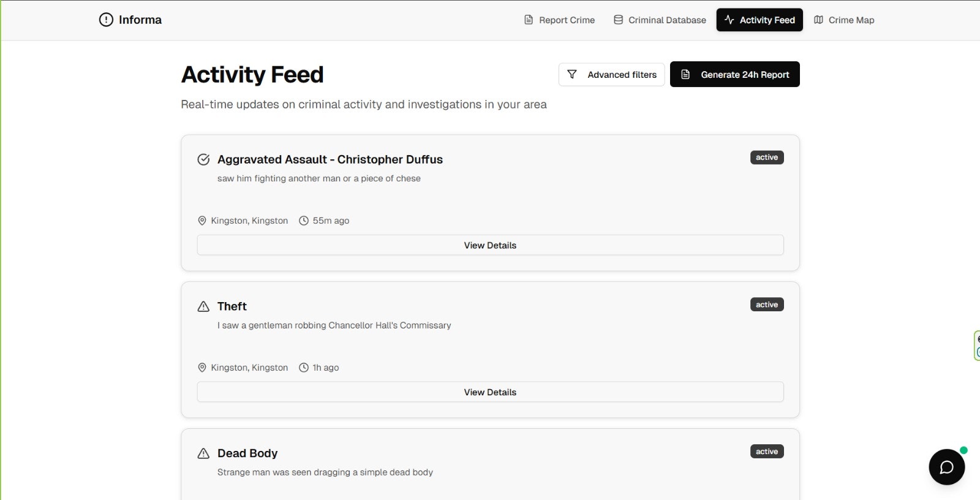The width and height of the screenshot is (980, 500).
Task: Open the Report Crime page
Action: (x=560, y=20)
